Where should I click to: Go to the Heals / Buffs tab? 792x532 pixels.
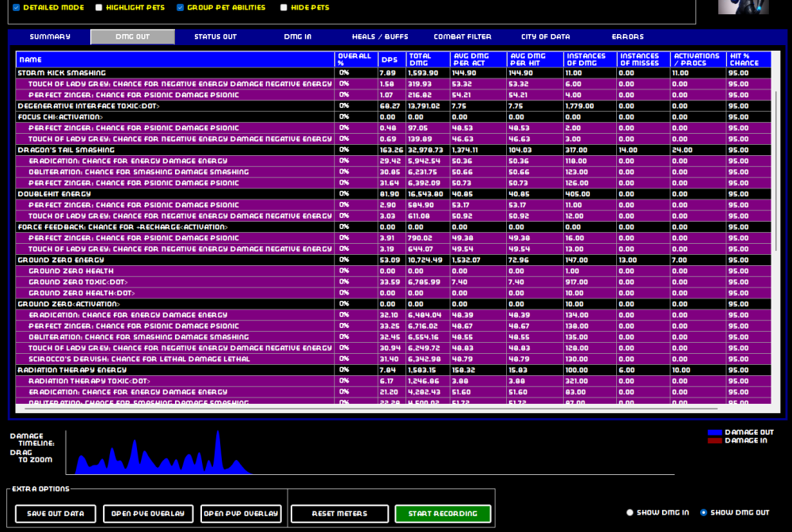379,36
